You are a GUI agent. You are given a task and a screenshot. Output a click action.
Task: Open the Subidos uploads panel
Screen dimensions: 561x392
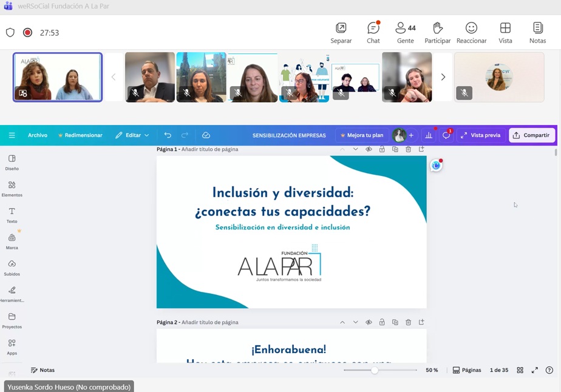[12, 268]
